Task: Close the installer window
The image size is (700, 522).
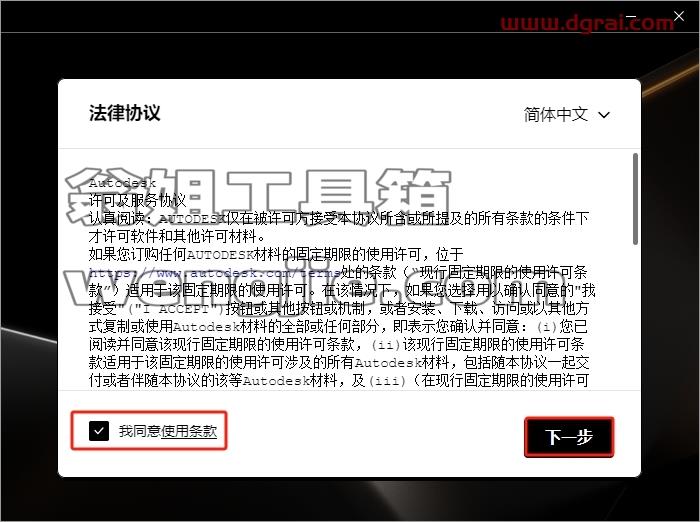Action: click(x=679, y=17)
